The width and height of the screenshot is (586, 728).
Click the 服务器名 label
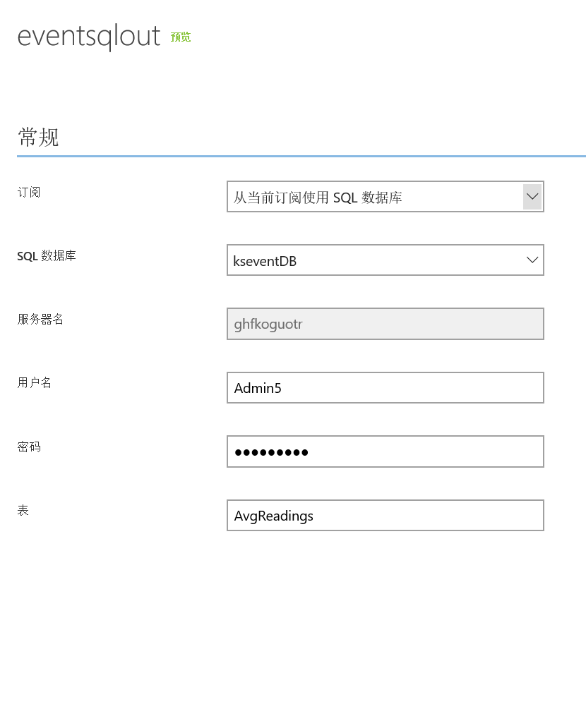(40, 319)
